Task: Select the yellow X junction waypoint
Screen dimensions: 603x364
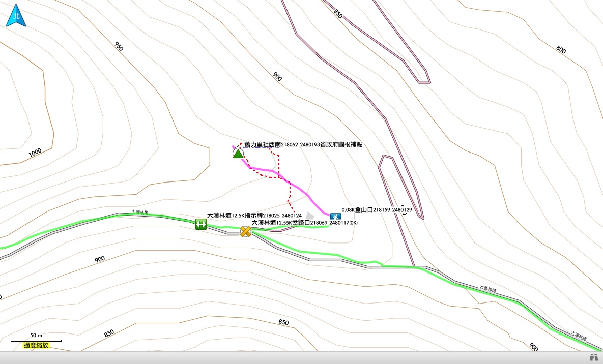Action: pos(246,231)
